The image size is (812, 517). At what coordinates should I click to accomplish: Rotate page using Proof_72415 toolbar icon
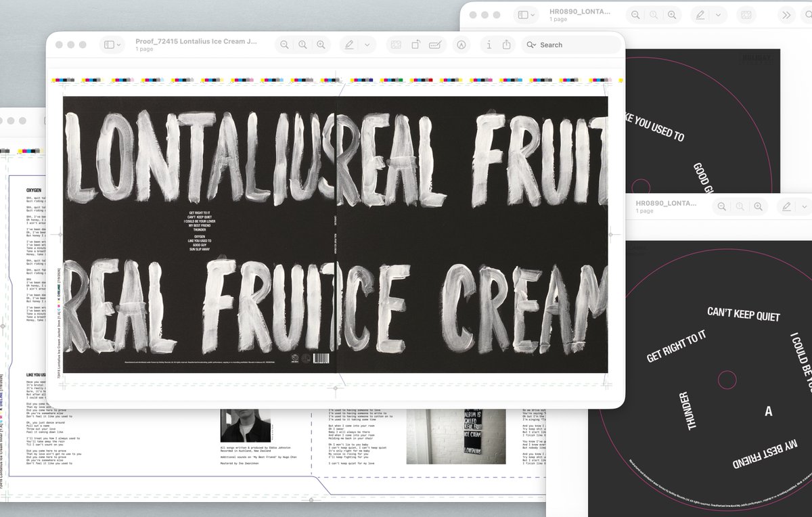coord(415,45)
